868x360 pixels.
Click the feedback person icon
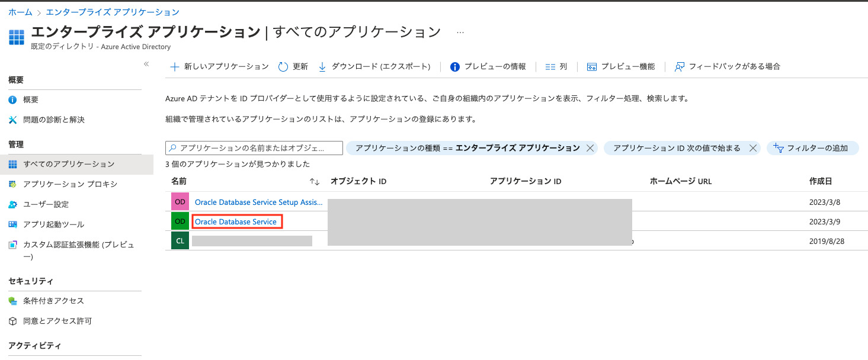[680, 67]
